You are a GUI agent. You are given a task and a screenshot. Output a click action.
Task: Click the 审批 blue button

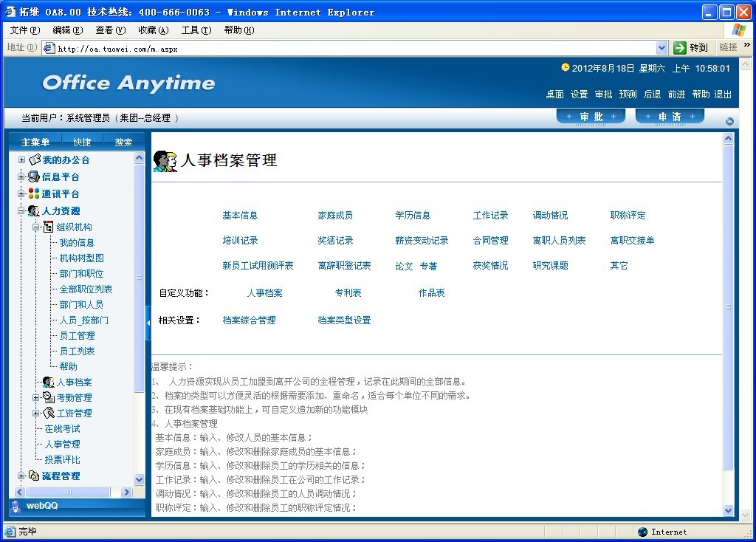[x=591, y=117]
